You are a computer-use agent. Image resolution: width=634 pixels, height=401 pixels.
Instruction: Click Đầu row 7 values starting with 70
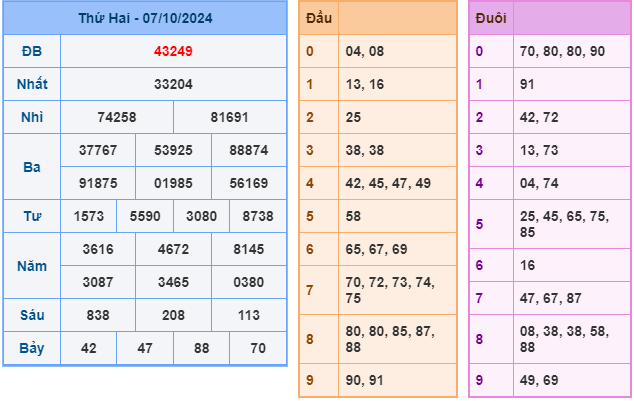(x=390, y=290)
